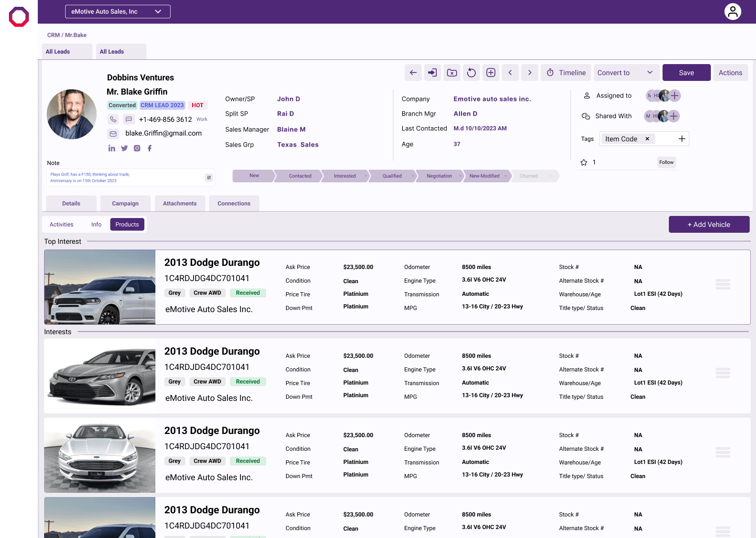Screen dimensions: 756x538
Task: Set the pipeline stage to New
Action: pos(254,176)
